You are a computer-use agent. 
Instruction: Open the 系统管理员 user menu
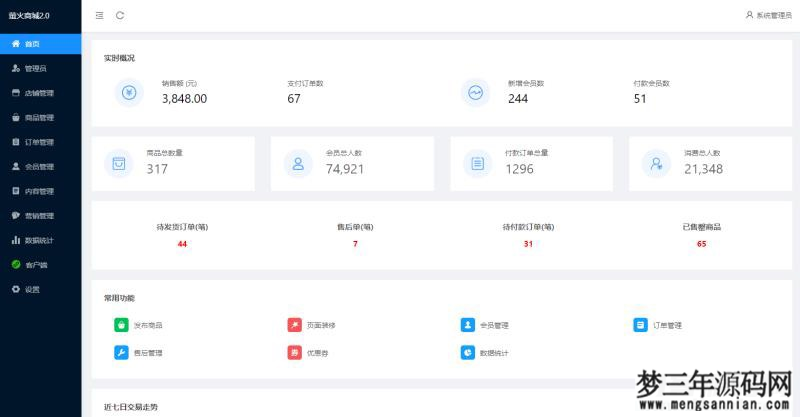[x=769, y=15]
